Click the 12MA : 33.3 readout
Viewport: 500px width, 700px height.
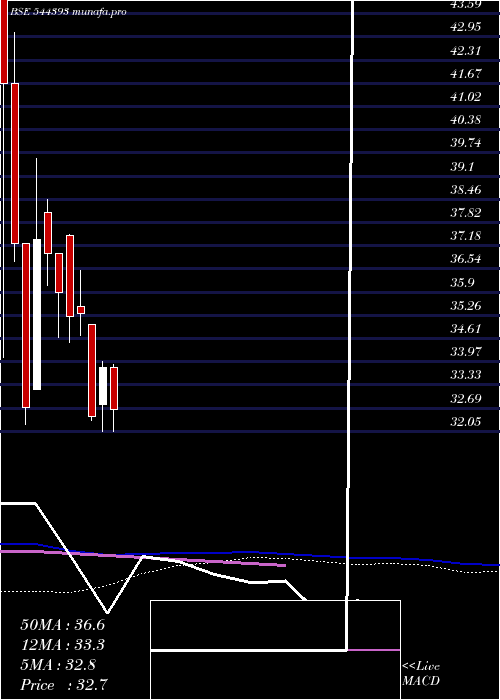[62, 645]
